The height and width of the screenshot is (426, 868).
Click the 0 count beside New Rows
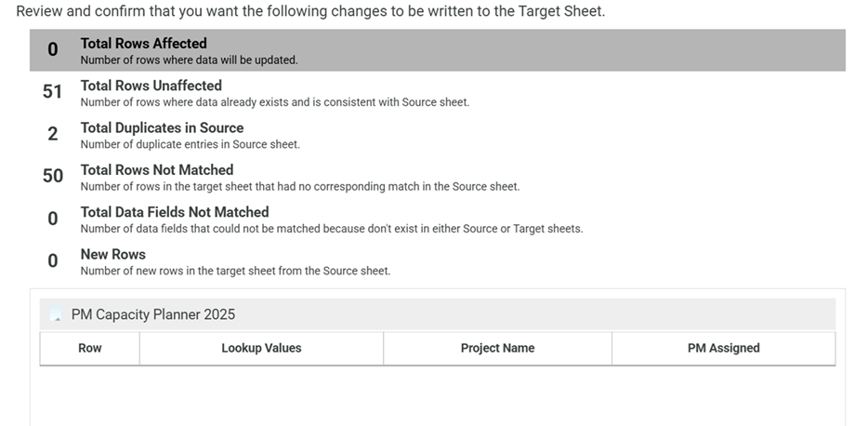pos(53,260)
